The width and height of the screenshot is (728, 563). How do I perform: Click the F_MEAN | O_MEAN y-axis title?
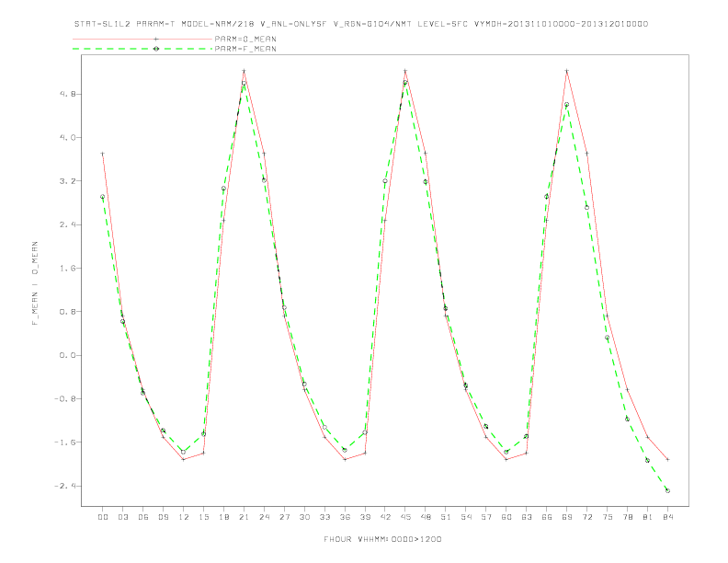(x=35, y=283)
